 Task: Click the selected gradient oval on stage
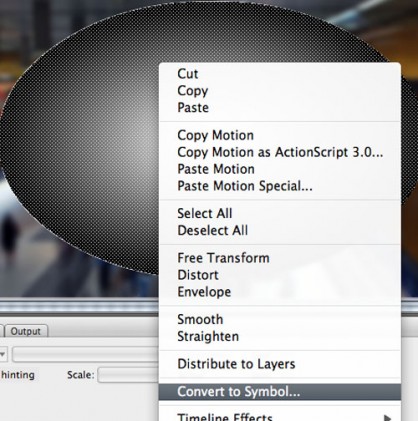click(83, 140)
